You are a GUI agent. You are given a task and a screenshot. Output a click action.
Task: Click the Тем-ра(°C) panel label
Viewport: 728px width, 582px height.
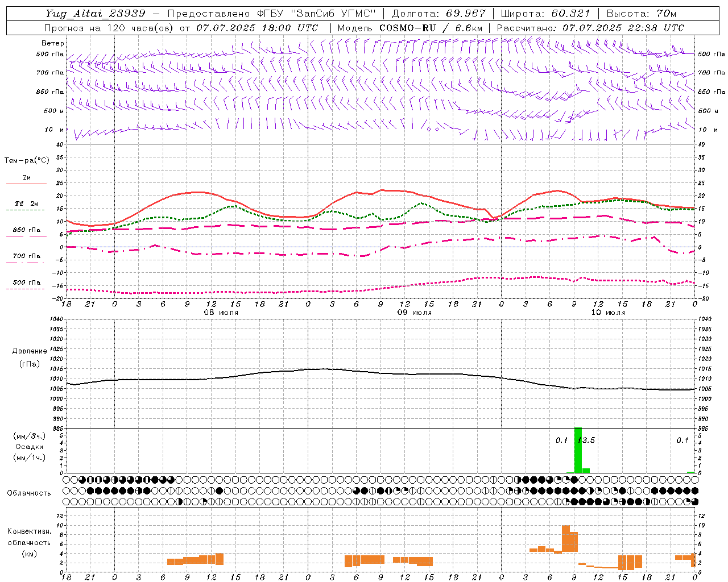[27, 161]
